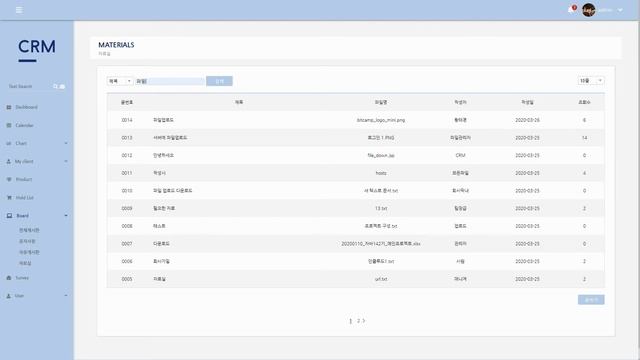Go to pagination page 1

pos(351,321)
